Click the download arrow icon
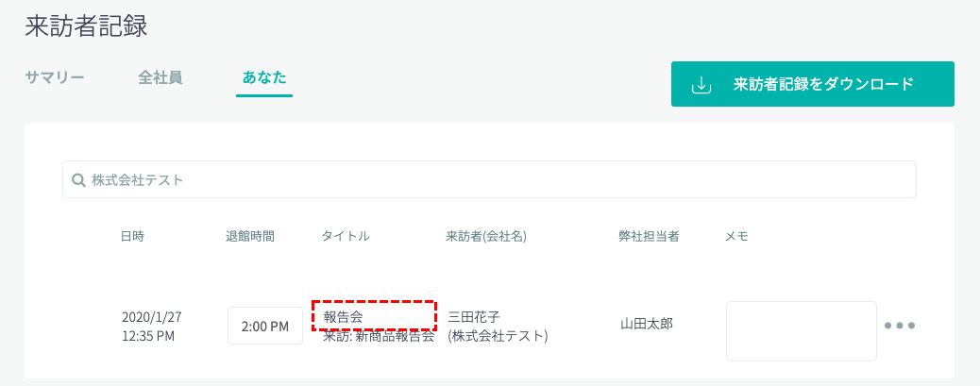The width and height of the screenshot is (980, 386). [x=701, y=85]
